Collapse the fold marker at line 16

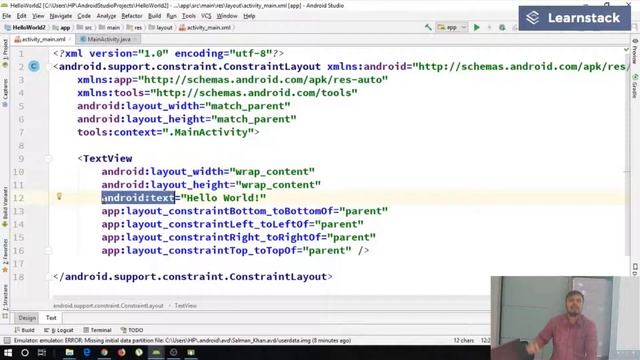(x=48, y=251)
